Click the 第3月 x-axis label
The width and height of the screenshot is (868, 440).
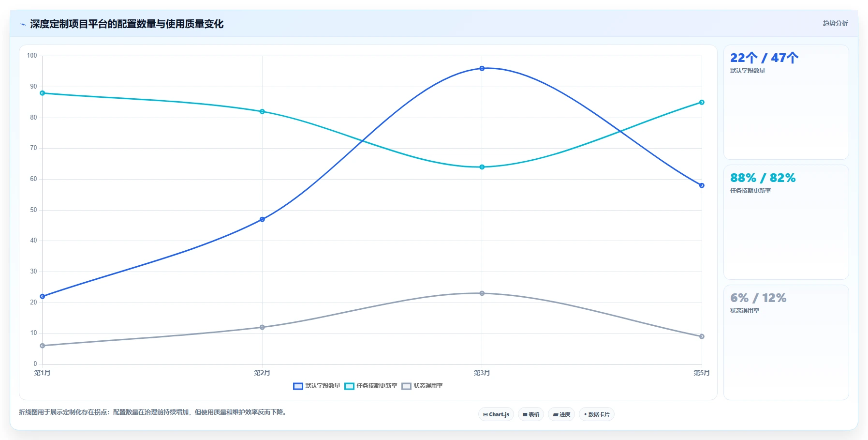pos(482,373)
